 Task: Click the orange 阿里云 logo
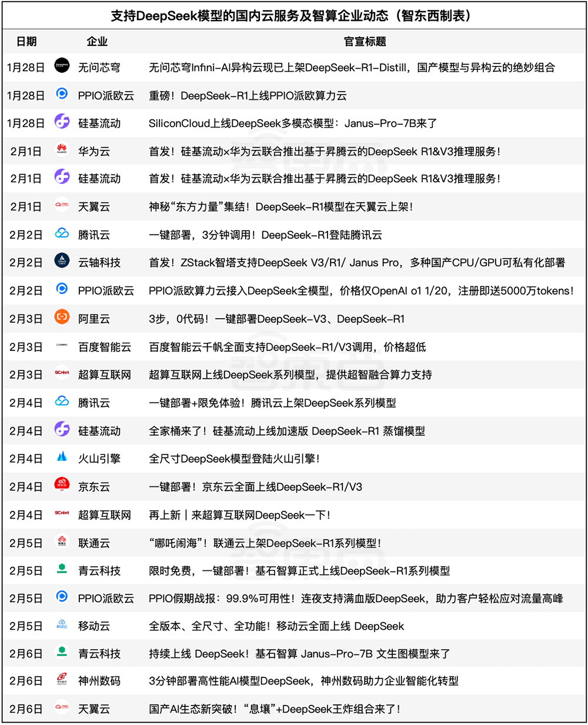tap(62, 318)
